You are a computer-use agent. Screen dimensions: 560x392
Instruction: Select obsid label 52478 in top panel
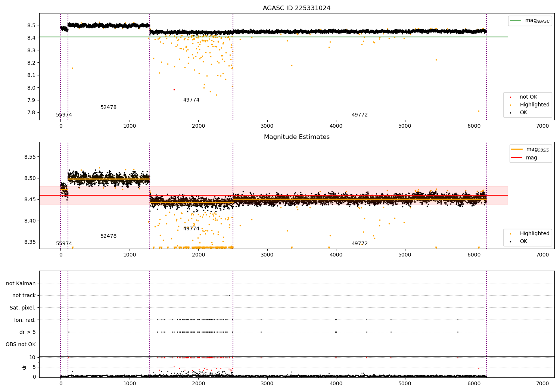(x=109, y=108)
